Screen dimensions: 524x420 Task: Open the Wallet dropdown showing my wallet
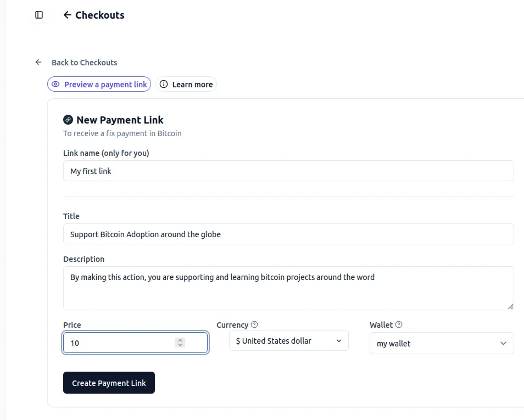442,343
